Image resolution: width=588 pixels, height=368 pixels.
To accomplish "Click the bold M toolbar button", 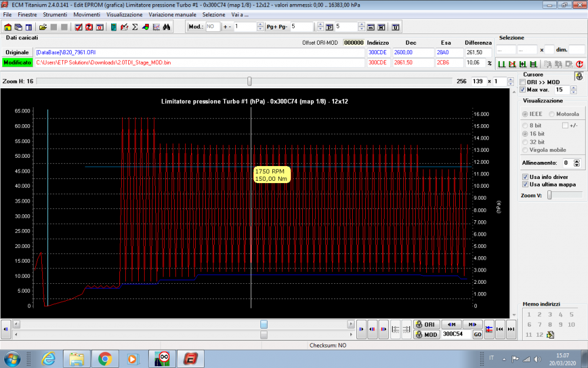I will pyautogui.click(x=381, y=27).
